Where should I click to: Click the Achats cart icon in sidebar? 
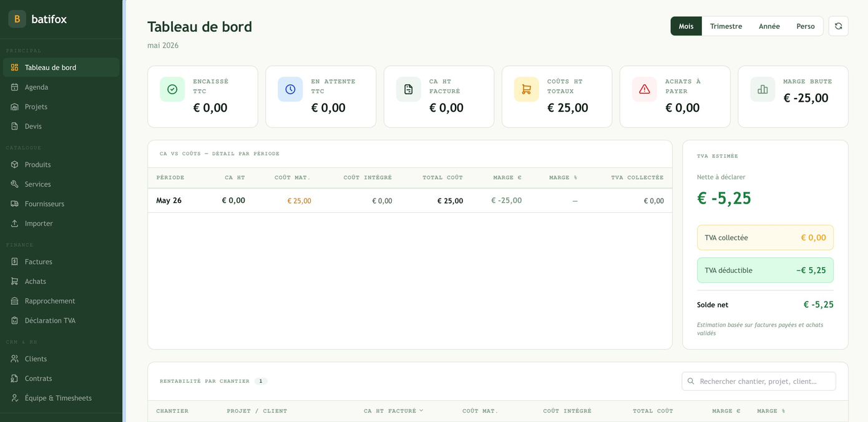coord(14,282)
